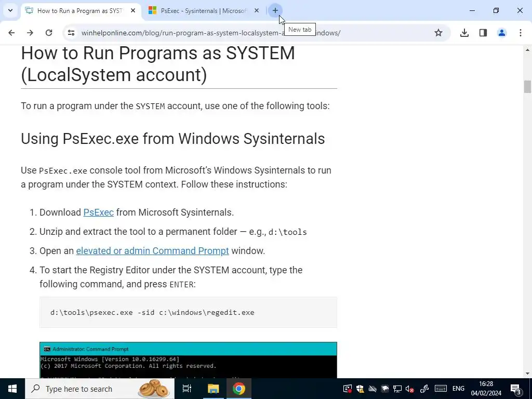Screen dimensions: 532x399
Task: Click the Chrome taskbar icon
Action: pos(238,389)
